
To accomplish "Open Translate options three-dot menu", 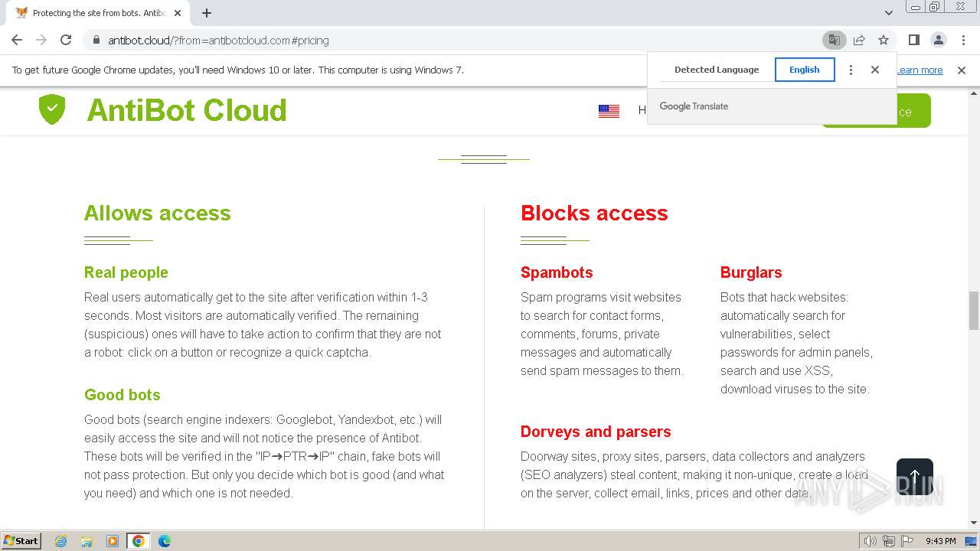I will click(851, 70).
